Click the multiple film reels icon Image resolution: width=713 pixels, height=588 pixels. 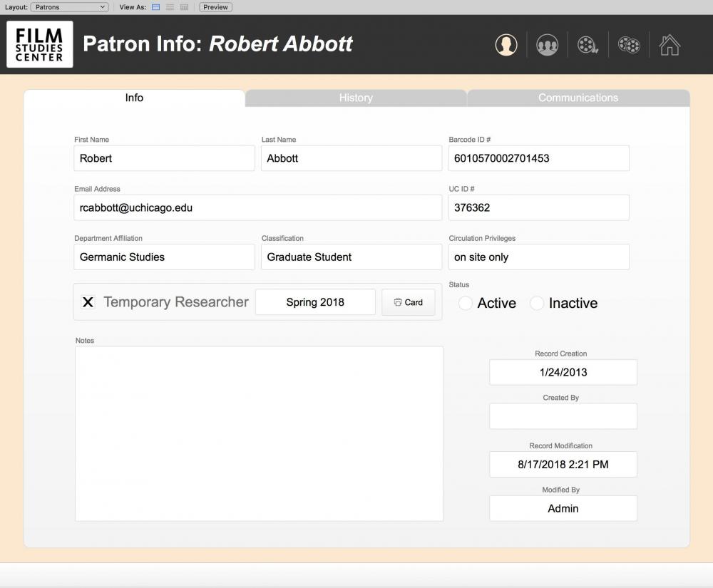point(629,45)
